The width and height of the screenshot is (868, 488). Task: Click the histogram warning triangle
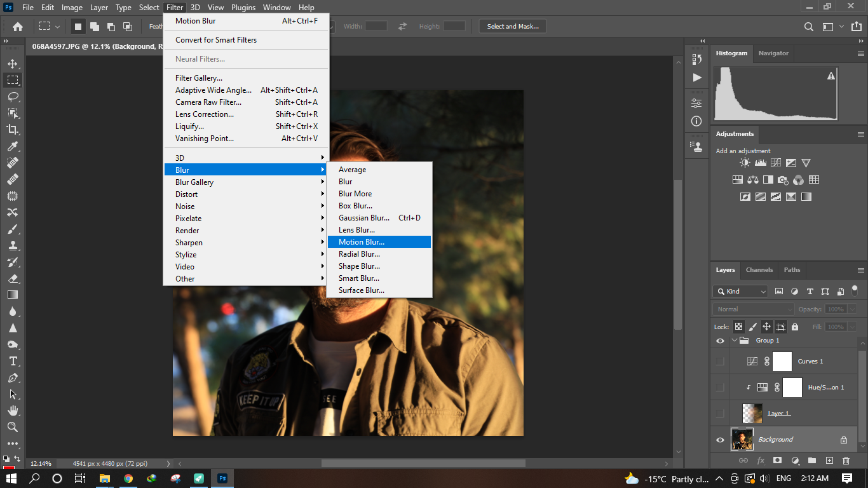(x=831, y=76)
